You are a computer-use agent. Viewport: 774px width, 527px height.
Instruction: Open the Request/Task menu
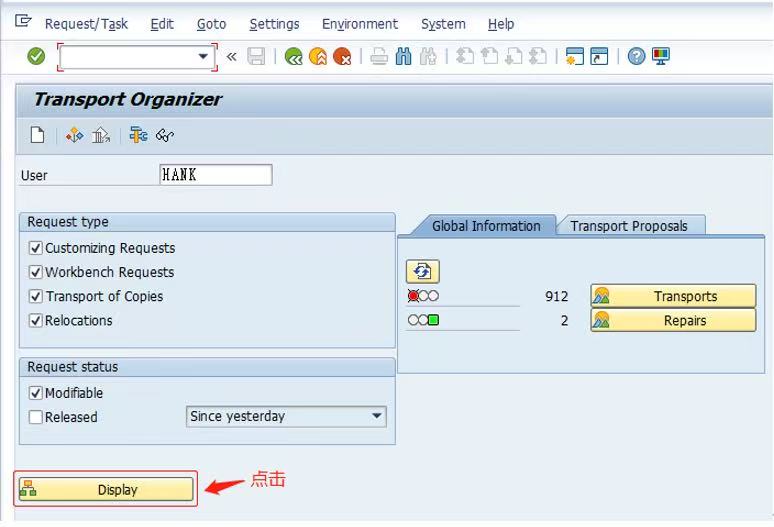pos(86,24)
